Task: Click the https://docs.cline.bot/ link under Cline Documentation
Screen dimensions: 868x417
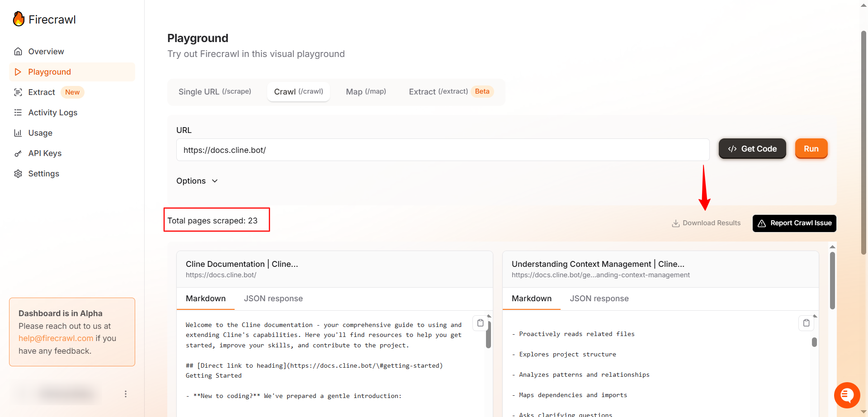Action: click(x=221, y=275)
